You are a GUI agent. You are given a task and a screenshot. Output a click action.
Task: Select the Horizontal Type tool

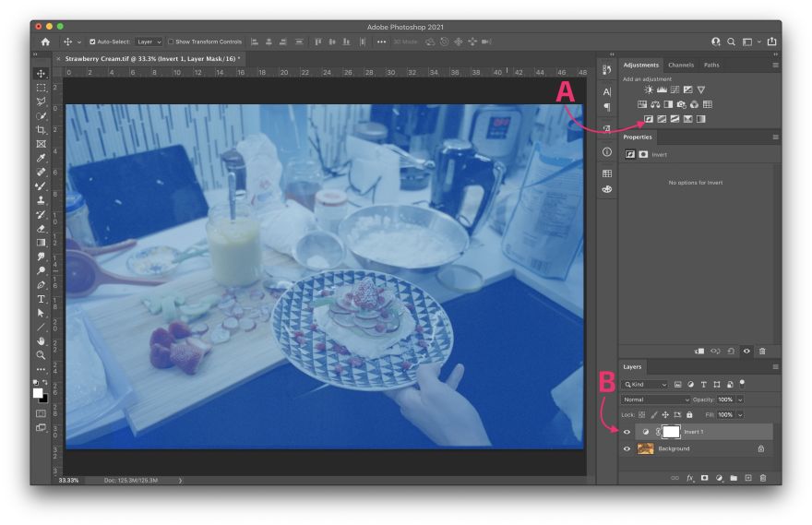coord(41,299)
